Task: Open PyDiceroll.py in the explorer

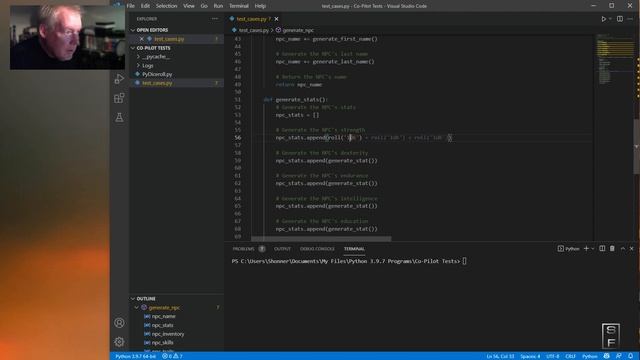Action: click(x=157, y=74)
